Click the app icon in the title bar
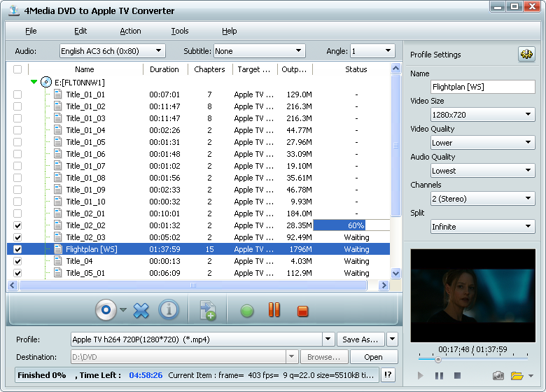The image size is (546, 392). point(14,10)
